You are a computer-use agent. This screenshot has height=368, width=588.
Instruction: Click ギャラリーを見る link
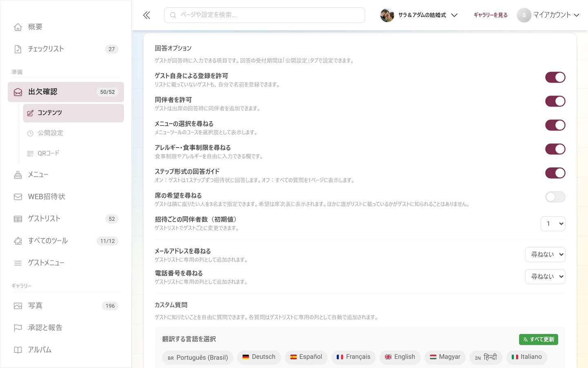coord(490,15)
